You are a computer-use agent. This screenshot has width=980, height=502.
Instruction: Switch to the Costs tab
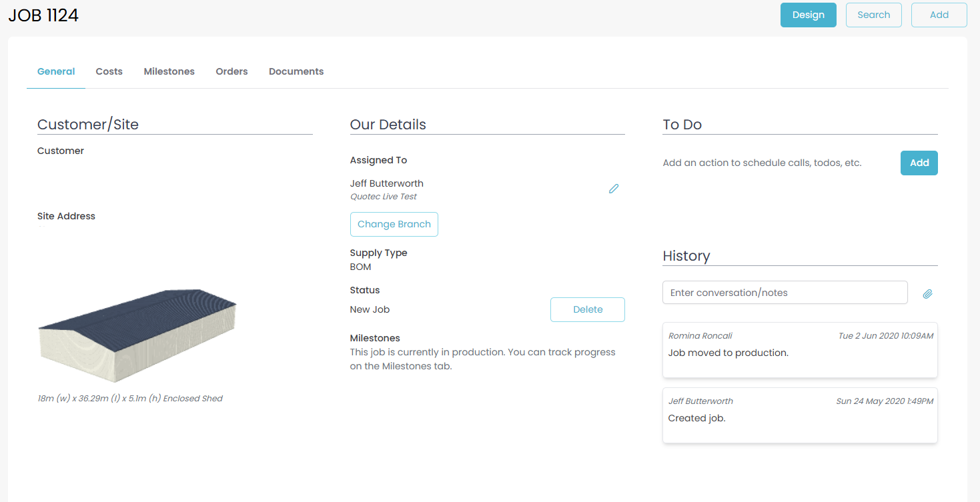[109, 71]
